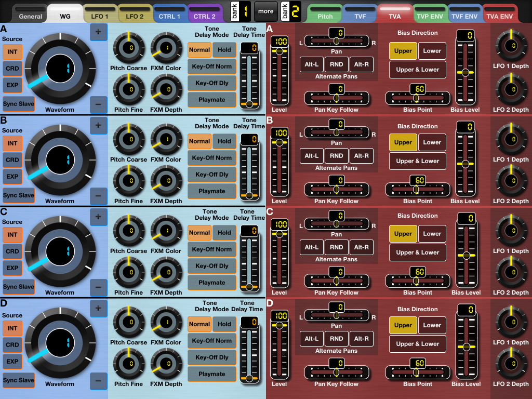Enable Hold delay mode in section C
The height and width of the screenshot is (399, 532).
coord(224,233)
